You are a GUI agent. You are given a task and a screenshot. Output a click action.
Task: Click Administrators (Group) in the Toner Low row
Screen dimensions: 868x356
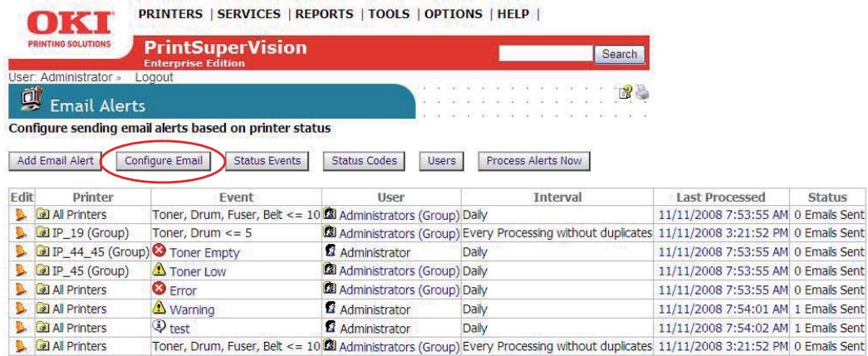pyautogui.click(x=400, y=271)
